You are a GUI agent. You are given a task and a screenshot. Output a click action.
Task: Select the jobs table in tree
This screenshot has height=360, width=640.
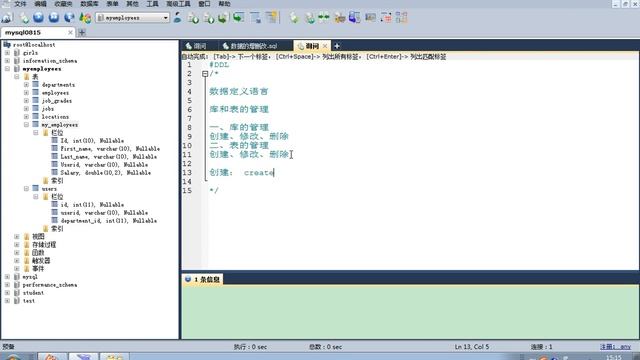point(48,109)
